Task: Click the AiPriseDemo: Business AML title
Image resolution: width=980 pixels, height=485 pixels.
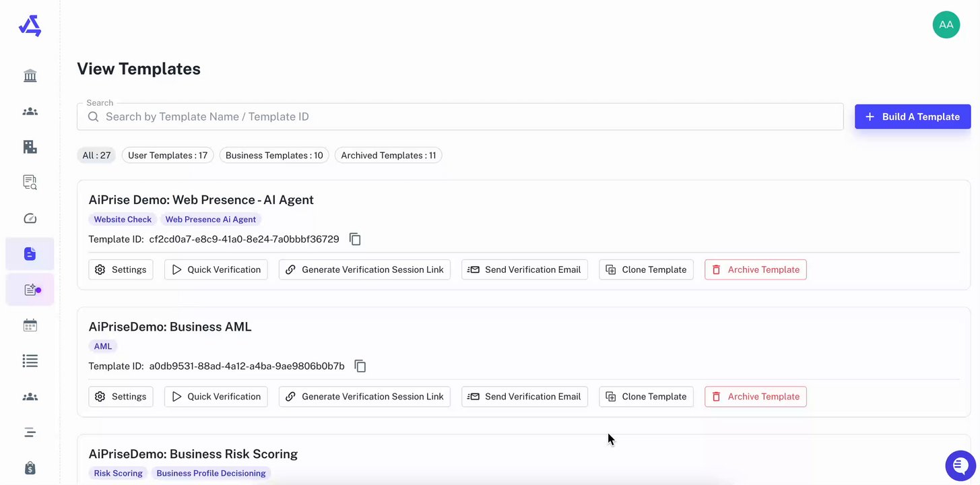Action: [170, 327]
